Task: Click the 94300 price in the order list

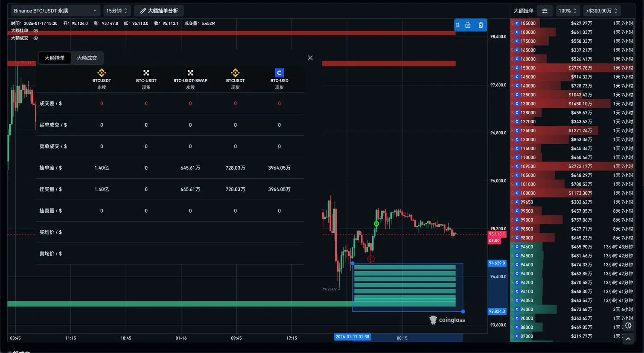Action: 527,274
